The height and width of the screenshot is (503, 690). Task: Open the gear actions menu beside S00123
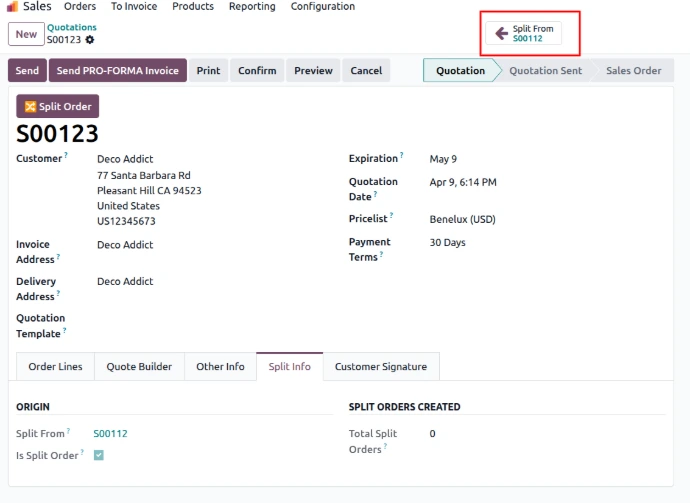(90, 40)
